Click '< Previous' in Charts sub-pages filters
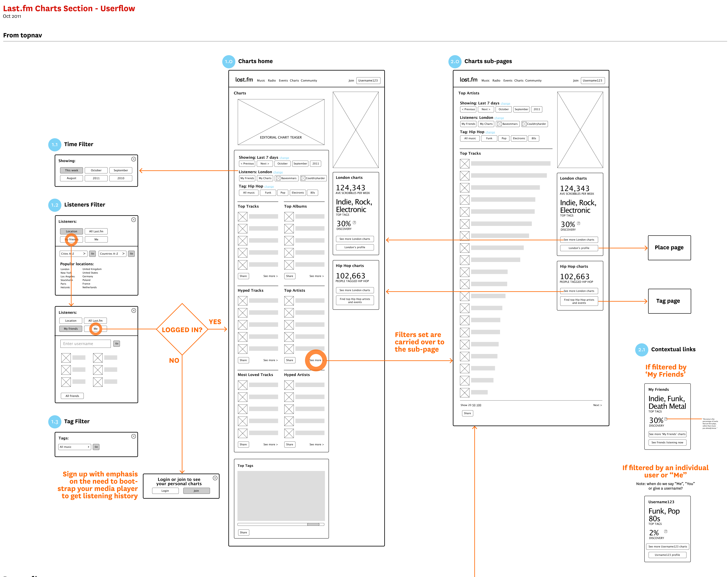 click(468, 109)
